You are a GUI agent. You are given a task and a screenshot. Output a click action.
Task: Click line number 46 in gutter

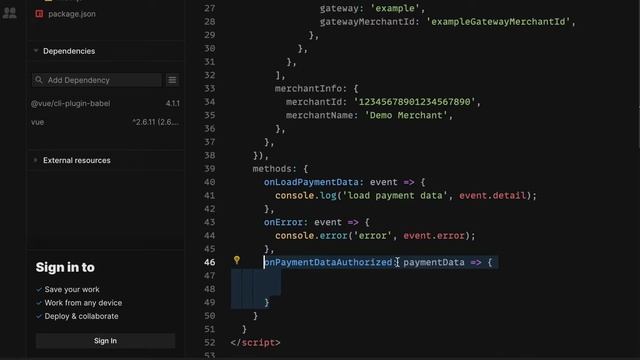point(209,262)
